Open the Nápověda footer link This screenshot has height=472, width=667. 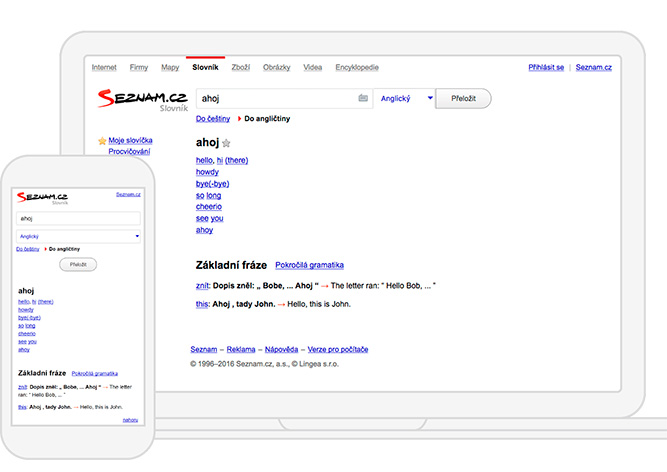[x=281, y=350]
